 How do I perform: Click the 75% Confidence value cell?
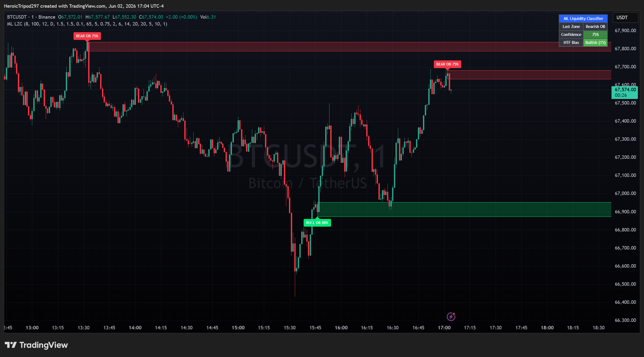click(x=596, y=35)
